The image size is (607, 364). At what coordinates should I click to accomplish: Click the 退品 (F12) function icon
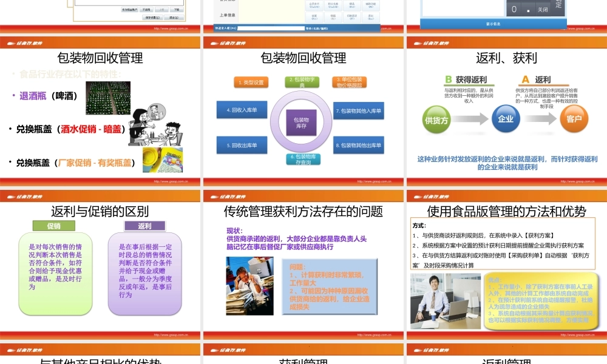click(351, 5)
